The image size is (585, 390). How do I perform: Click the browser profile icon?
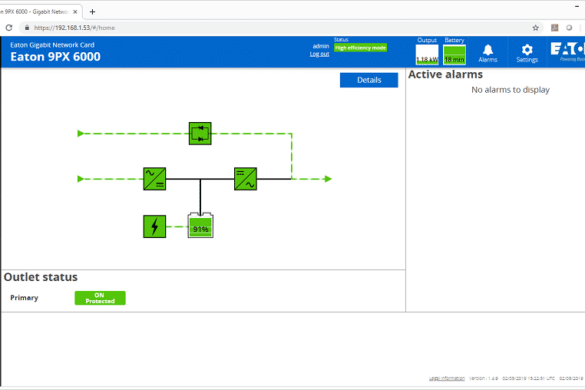click(x=569, y=28)
